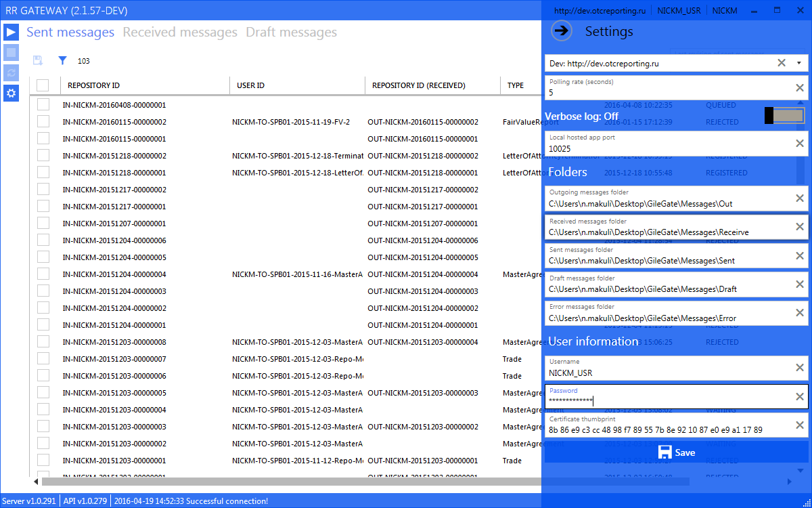
Task: Click API v1.0.279 in the status bar
Action: pyautogui.click(x=85, y=501)
